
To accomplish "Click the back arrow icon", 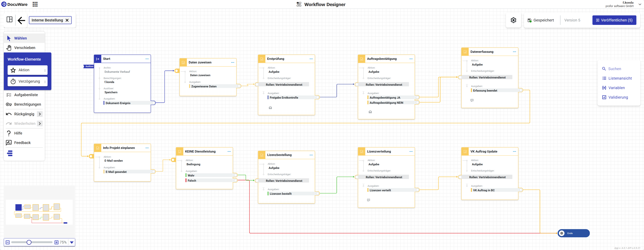I will click(x=21, y=20).
